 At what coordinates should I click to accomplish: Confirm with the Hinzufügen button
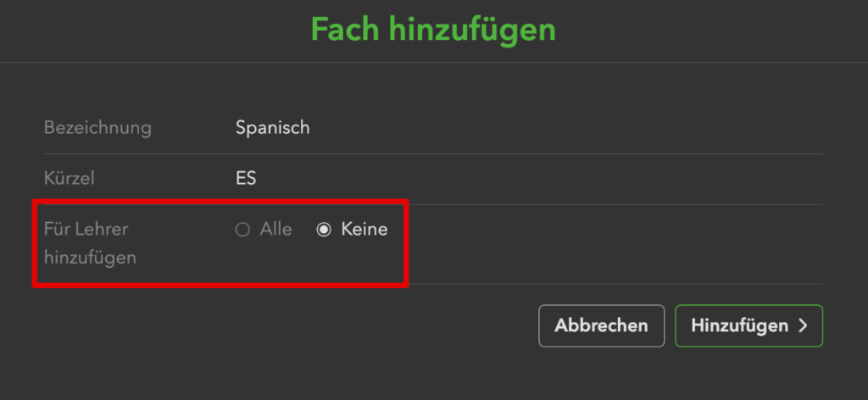(749, 326)
